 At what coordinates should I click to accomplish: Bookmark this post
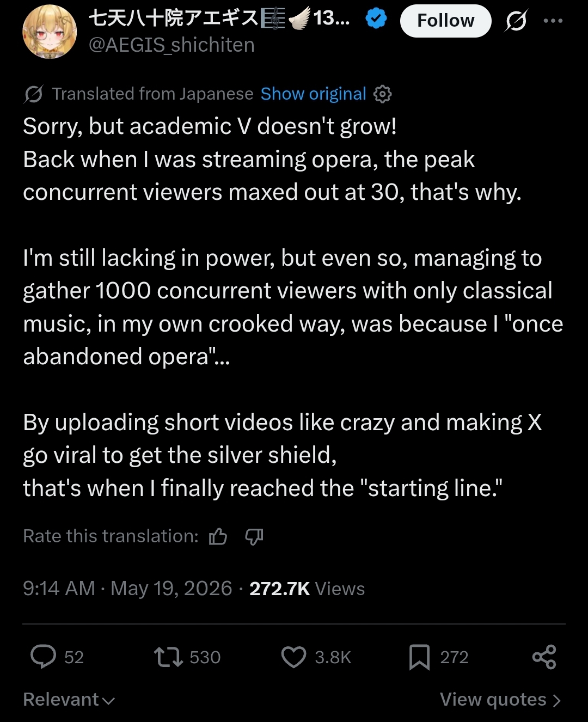pos(419,657)
